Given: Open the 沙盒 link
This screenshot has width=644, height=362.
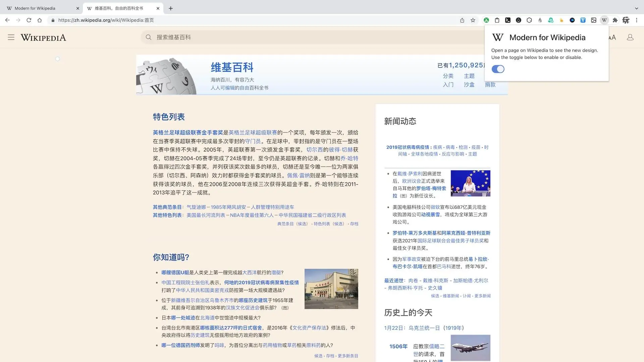Looking at the screenshot, I should [x=469, y=85].
